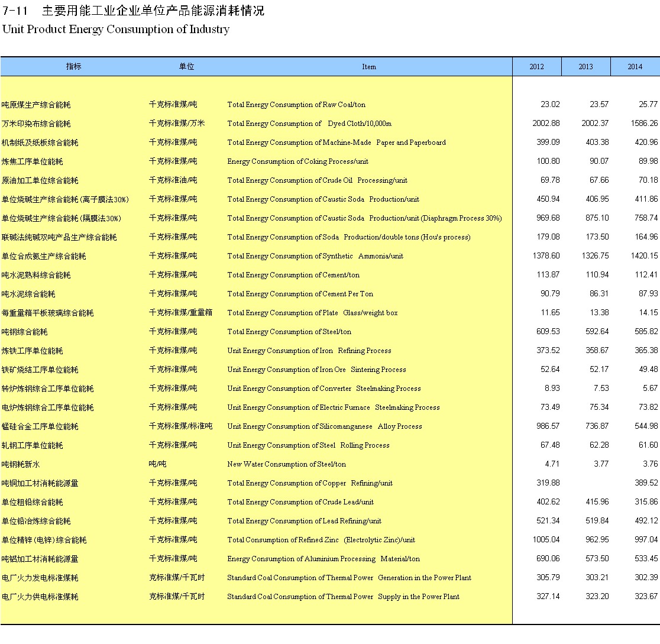Select the 电厂火力供电标准煤耗 row label
The width and height of the screenshot is (660, 644).
[40, 597]
